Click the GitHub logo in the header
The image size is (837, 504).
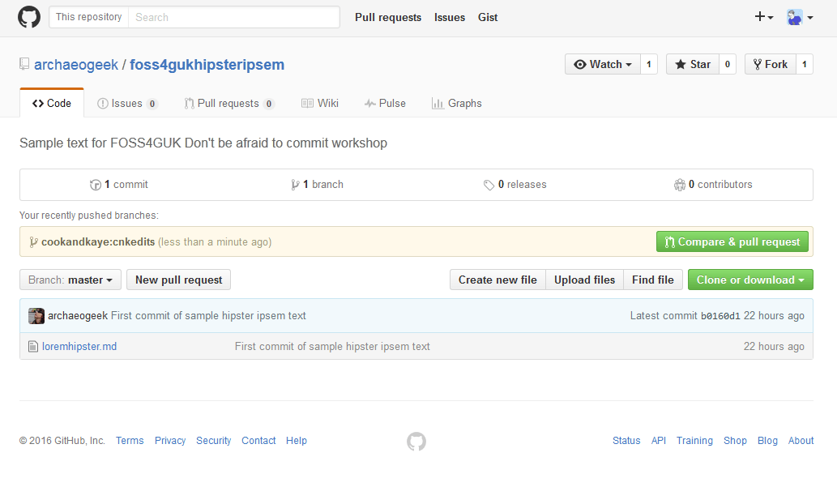29,17
